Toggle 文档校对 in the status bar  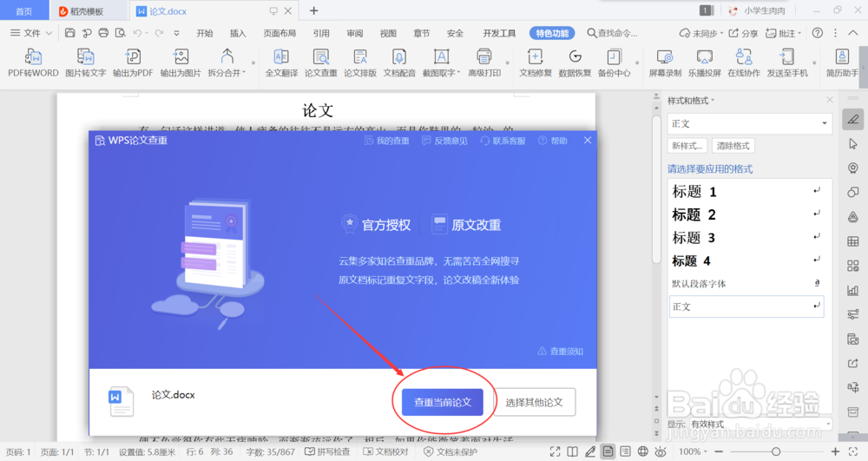coord(385,451)
